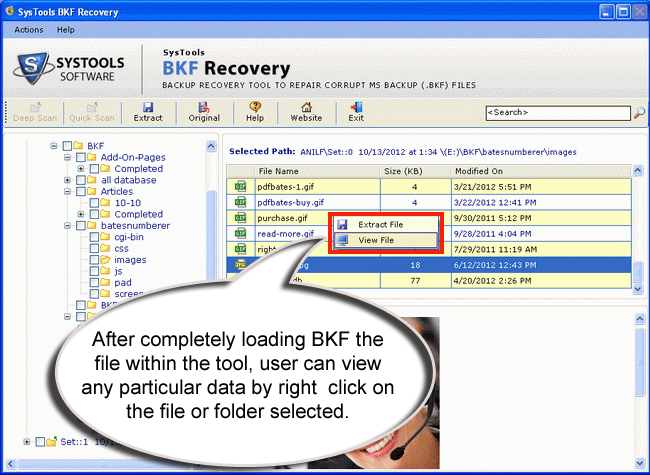Click the Extract toolbar icon
Screen dimensions: 650x475
[x=148, y=111]
